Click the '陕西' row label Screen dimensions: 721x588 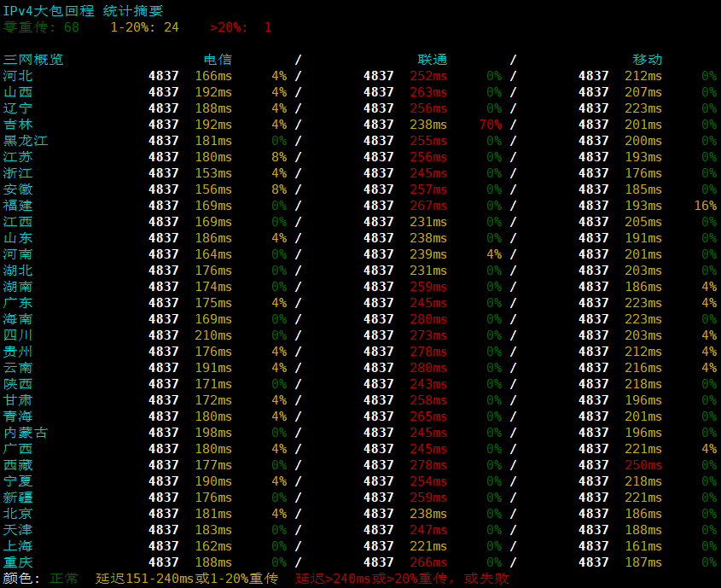click(18, 384)
